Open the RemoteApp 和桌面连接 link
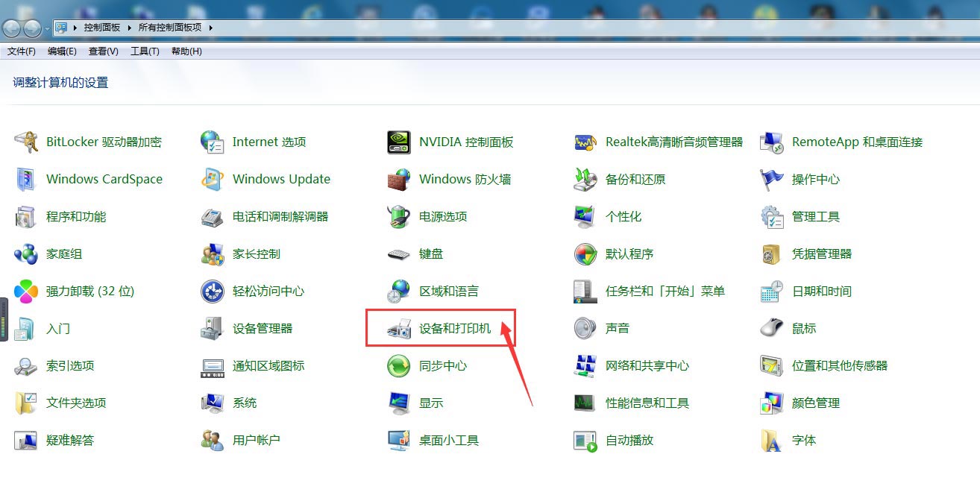Image resolution: width=980 pixels, height=504 pixels. (858, 142)
